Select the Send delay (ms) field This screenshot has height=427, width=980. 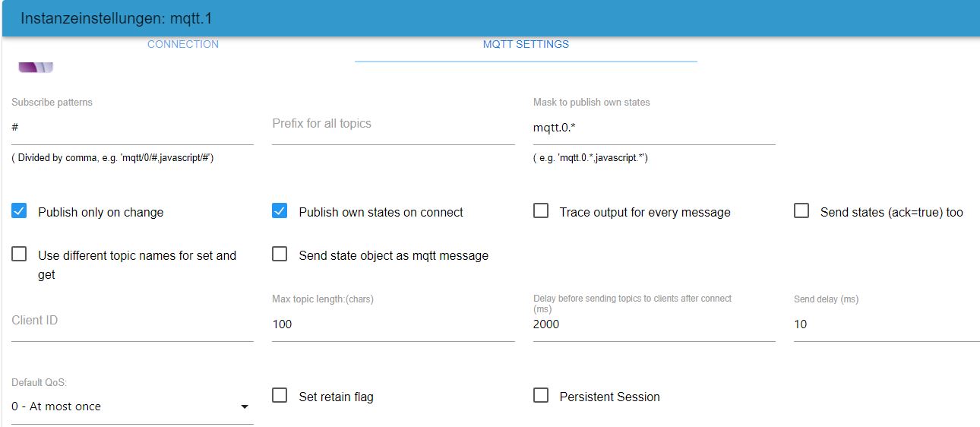885,324
